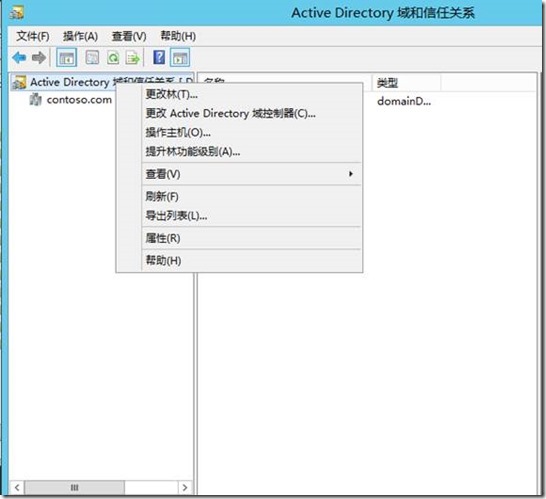Click the Export List toolbar icon

pyautogui.click(x=133, y=58)
